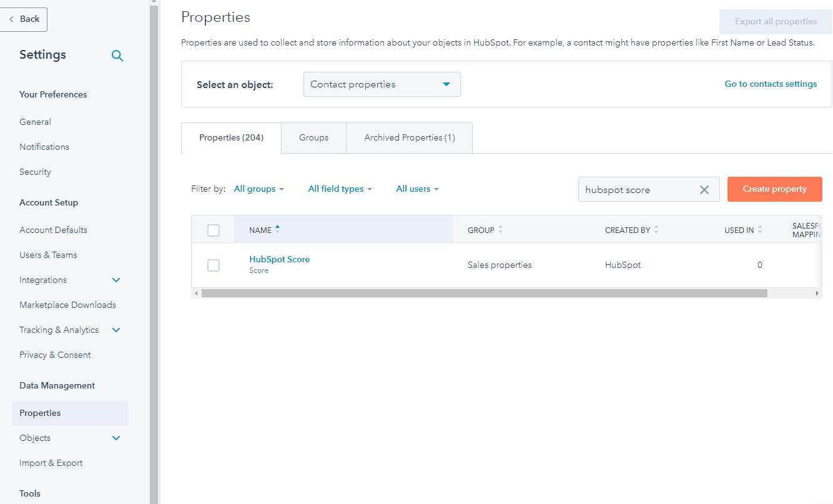Expand the Objects section in the sidebar
This screenshot has height=504, width=833.
pos(116,438)
